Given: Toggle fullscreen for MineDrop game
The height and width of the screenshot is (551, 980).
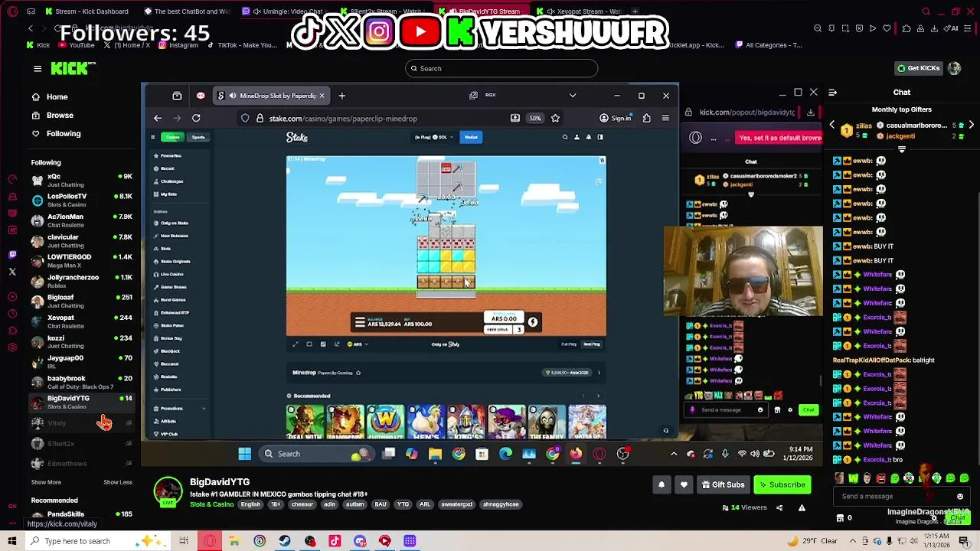Looking at the screenshot, I should pyautogui.click(x=296, y=344).
